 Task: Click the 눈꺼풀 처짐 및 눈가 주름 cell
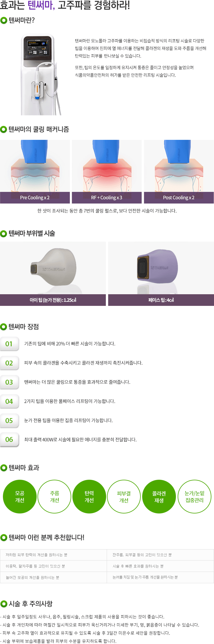[x=160, y=577]
